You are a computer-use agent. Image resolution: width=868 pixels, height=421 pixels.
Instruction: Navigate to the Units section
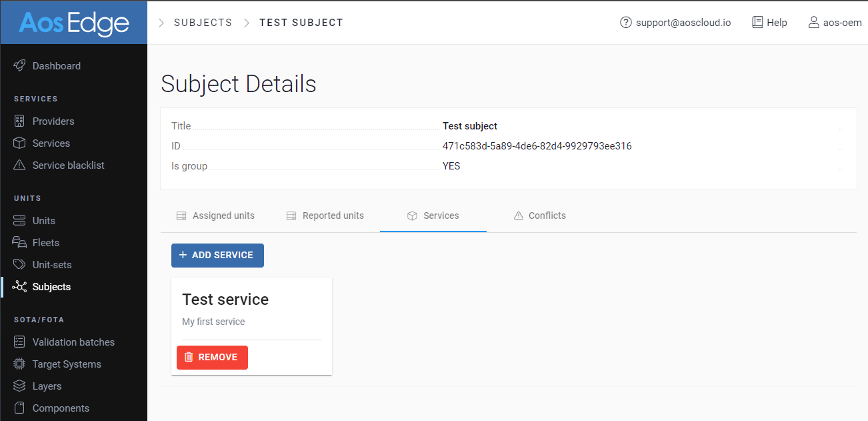pyautogui.click(x=46, y=220)
